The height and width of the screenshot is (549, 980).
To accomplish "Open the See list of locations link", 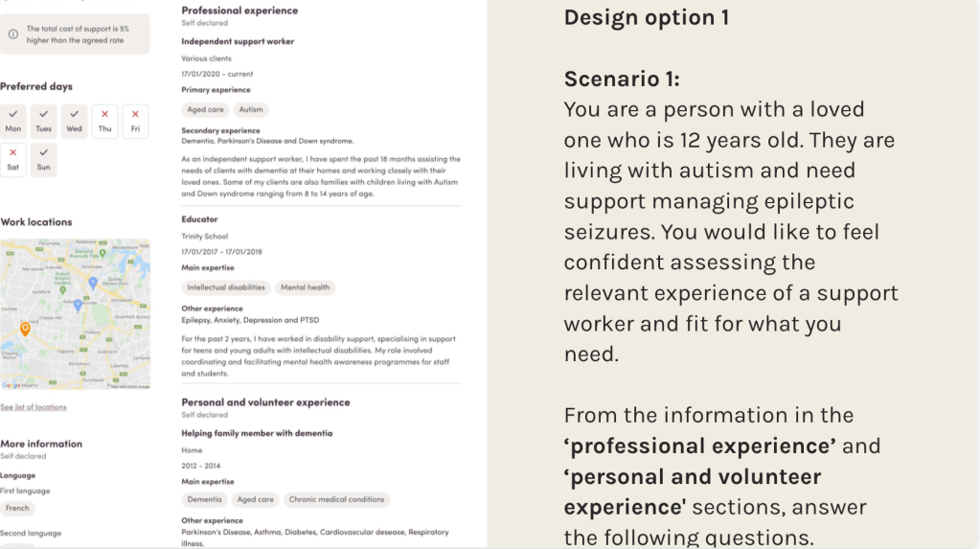I will [x=34, y=407].
